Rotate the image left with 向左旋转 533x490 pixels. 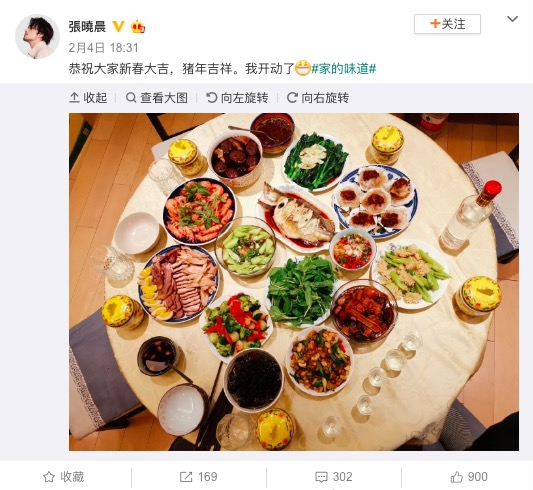coord(237,98)
